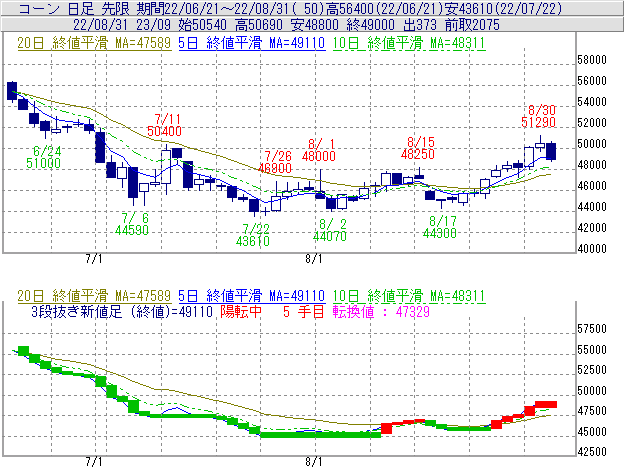Click the 57500 axis label in lower chart

(x=592, y=329)
